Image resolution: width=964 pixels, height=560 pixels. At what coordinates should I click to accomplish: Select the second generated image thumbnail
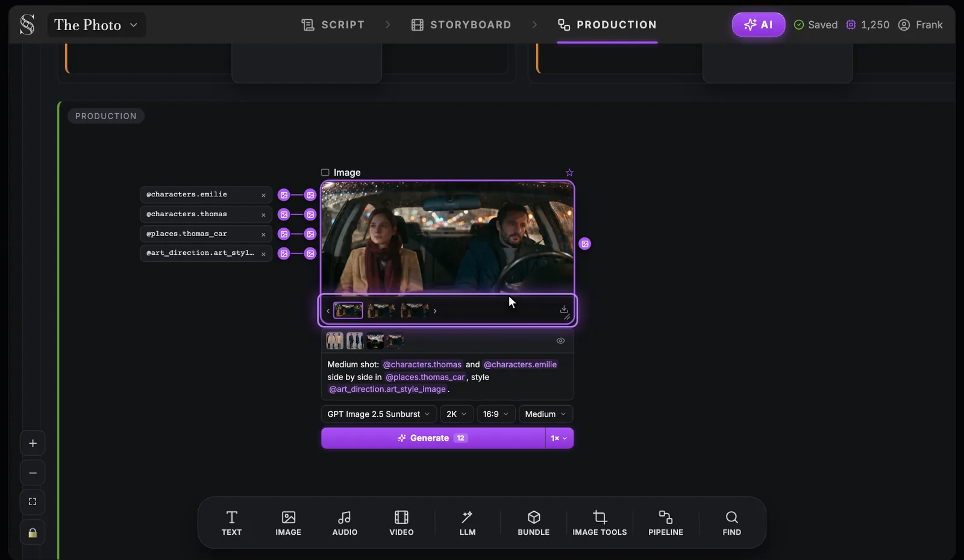coord(382,311)
